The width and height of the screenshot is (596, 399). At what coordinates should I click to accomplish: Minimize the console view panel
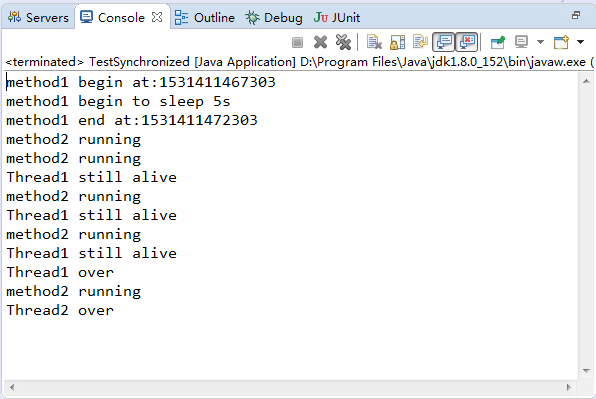coord(576,15)
